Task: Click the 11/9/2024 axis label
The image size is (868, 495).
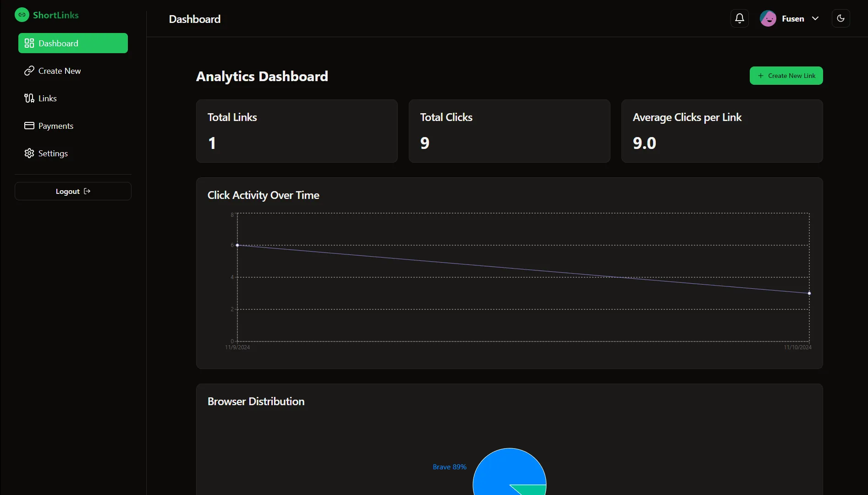Action: 237,347
